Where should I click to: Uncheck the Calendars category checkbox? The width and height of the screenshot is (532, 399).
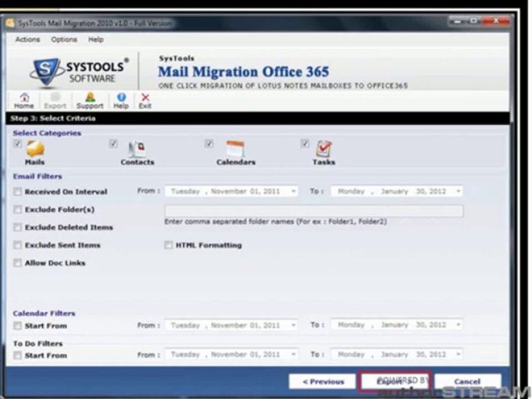tap(209, 144)
